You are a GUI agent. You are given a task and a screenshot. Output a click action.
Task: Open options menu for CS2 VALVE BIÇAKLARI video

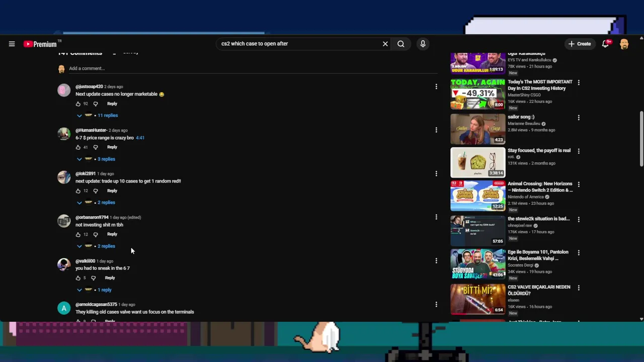579,288
